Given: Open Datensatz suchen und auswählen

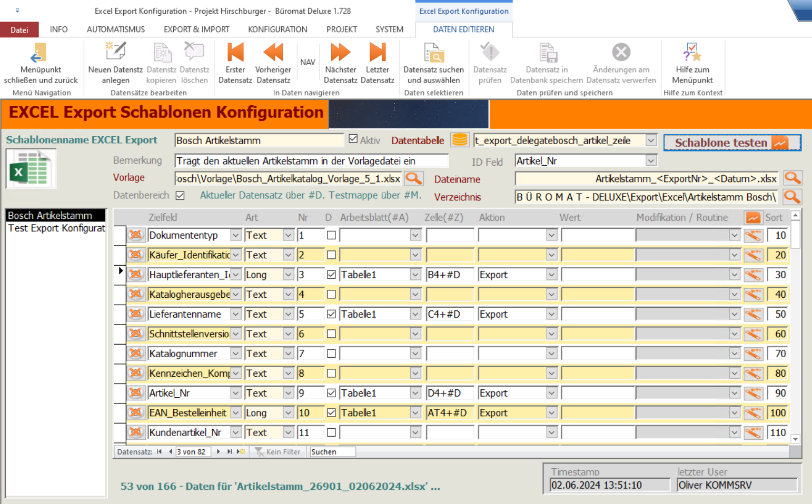Looking at the screenshot, I should tap(433, 54).
